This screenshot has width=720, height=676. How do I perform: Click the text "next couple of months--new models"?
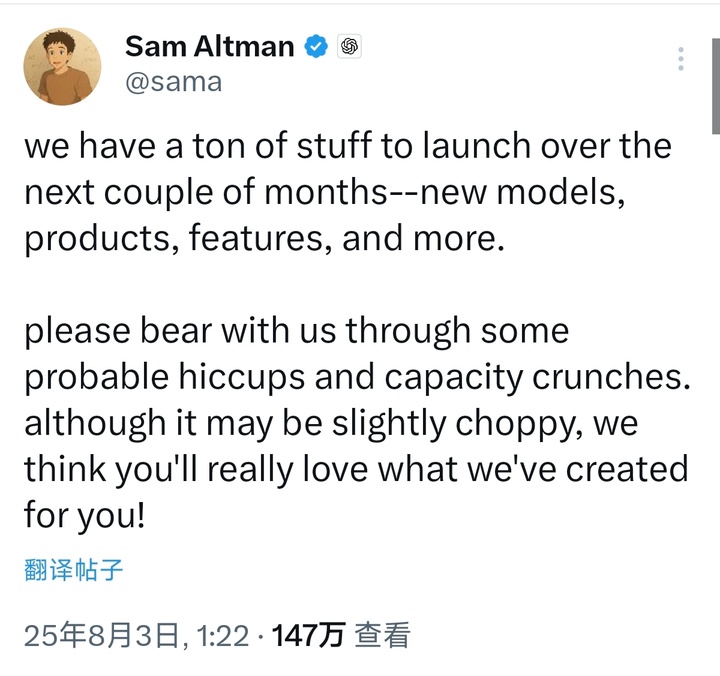click(325, 193)
